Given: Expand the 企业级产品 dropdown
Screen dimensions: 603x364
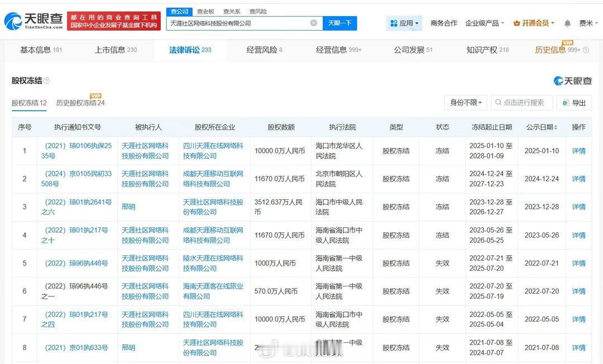Looking at the screenshot, I should click(485, 23).
